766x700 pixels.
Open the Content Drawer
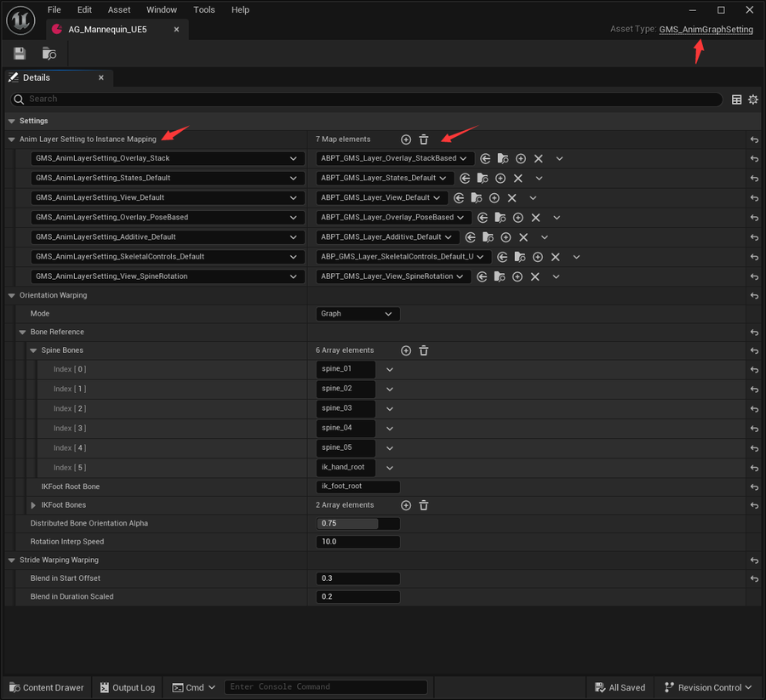pyautogui.click(x=47, y=687)
